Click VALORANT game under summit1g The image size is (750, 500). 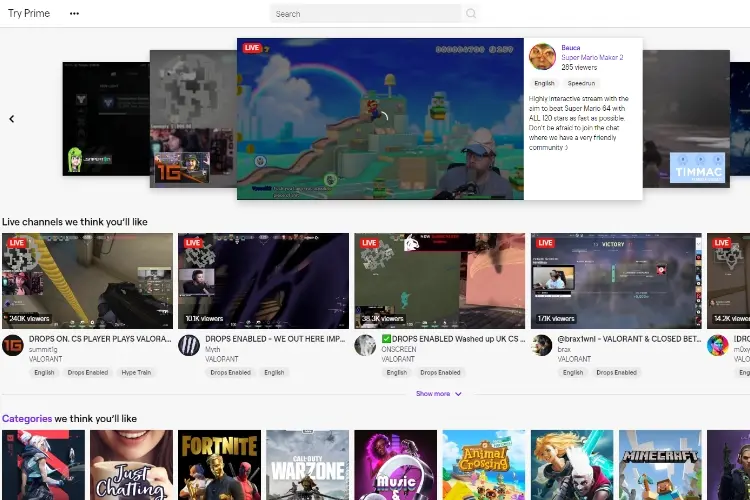pos(45,359)
